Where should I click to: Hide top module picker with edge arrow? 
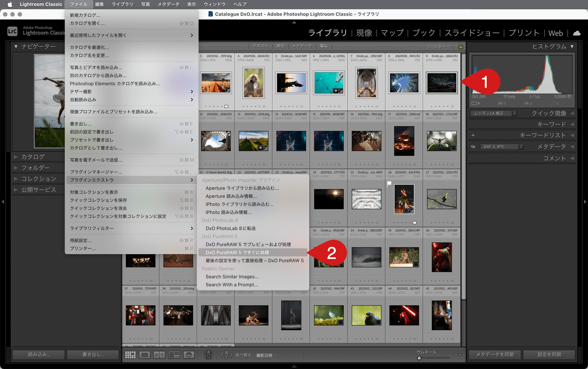point(294,22)
